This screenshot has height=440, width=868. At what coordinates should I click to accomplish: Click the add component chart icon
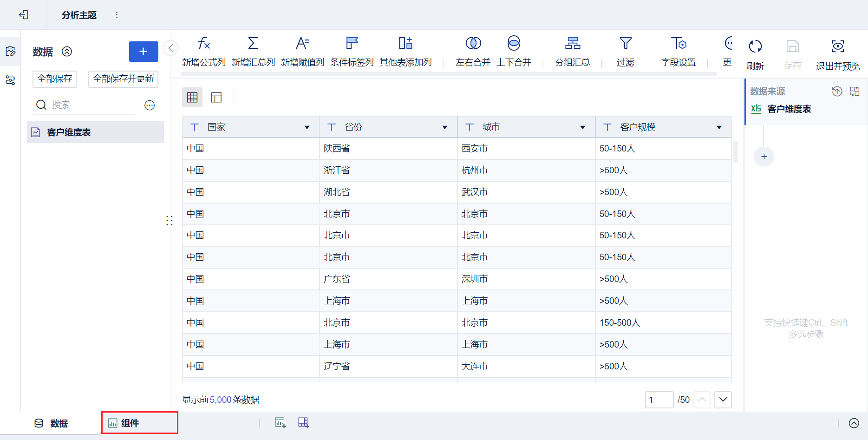pyautogui.click(x=280, y=423)
